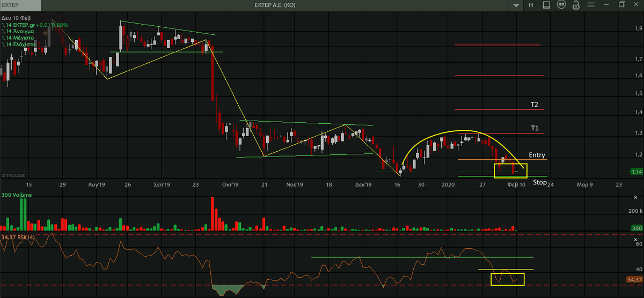Click the Νοε'19 date on time axis

pyautogui.click(x=294, y=184)
